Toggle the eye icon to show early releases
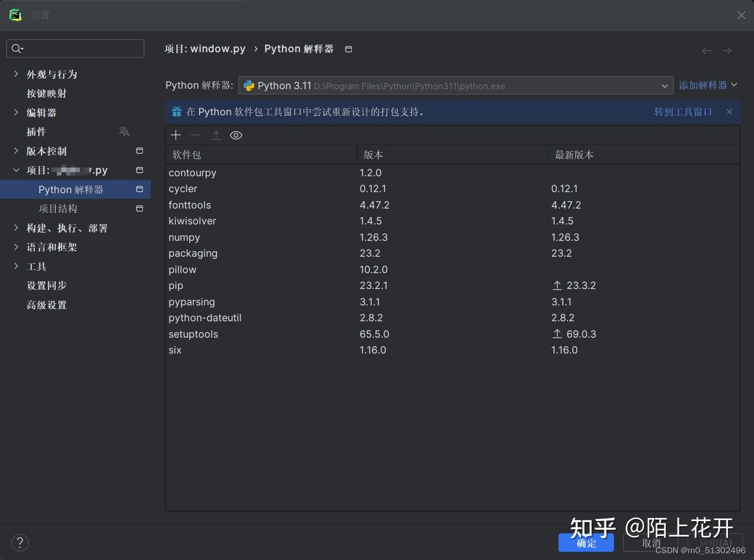Screen dimensions: 754x560 (236, 135)
